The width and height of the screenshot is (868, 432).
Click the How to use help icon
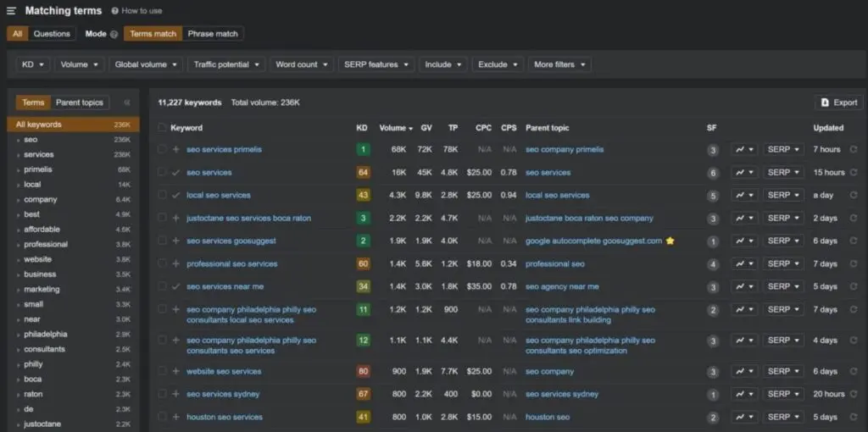(114, 10)
